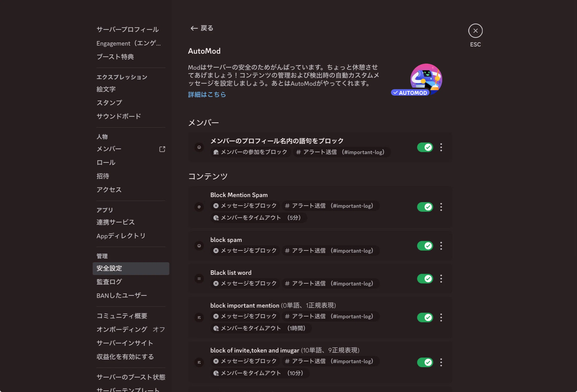Open オンボーディング settings

tap(131, 330)
